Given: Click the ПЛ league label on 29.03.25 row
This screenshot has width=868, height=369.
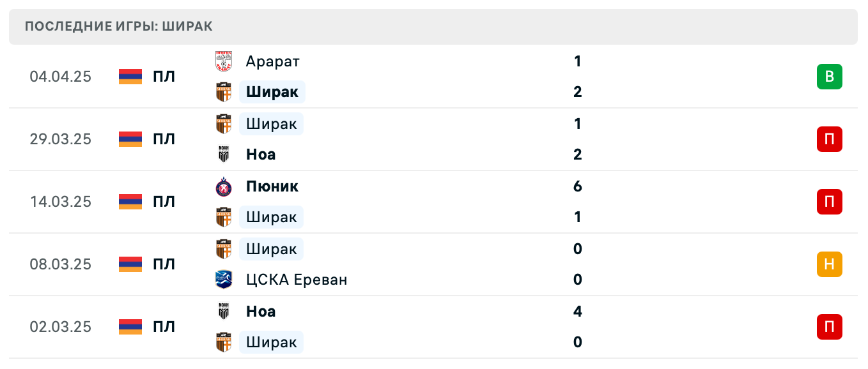Looking at the screenshot, I should pyautogui.click(x=164, y=139).
